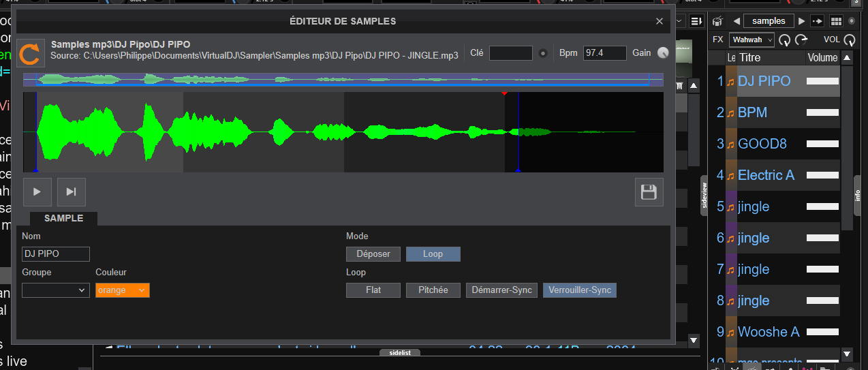
Task: Open the sidelist tab at the bottom
Action: [x=400, y=353]
